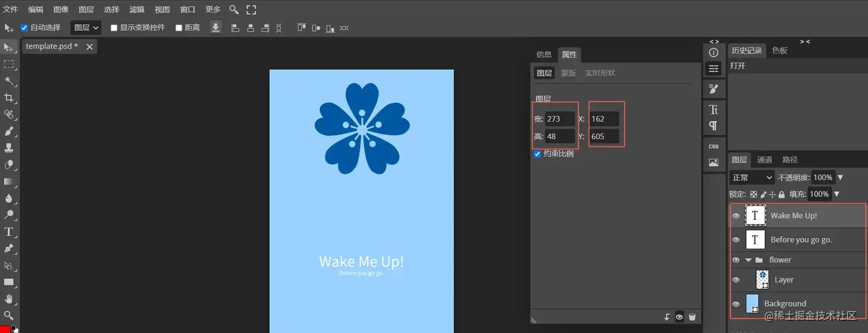Select the Move tool in left toolbar
This screenshot has height=333, width=868.
pos(9,48)
